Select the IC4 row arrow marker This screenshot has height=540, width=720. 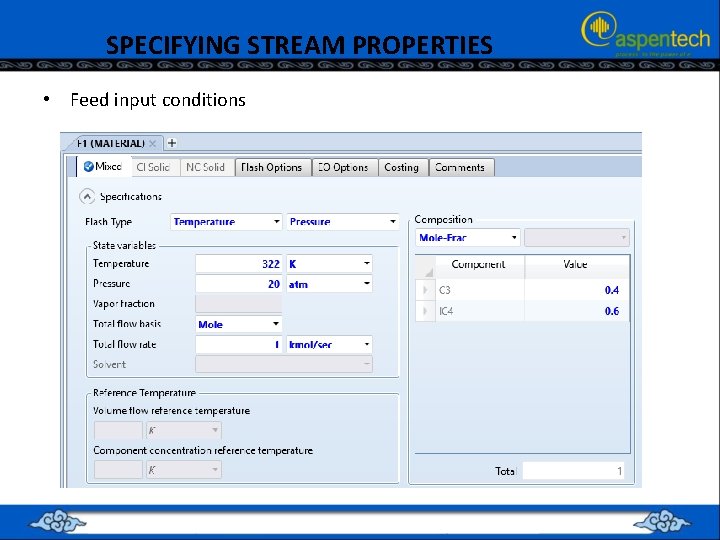coord(425,311)
